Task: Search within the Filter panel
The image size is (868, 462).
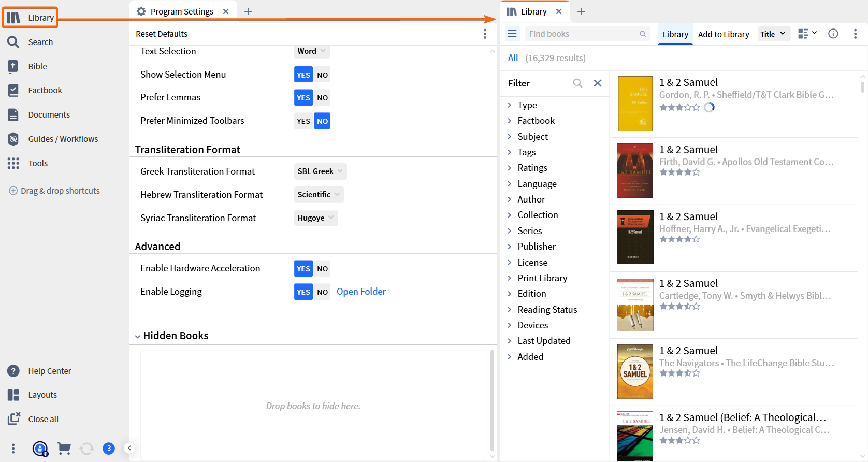Action: [577, 83]
